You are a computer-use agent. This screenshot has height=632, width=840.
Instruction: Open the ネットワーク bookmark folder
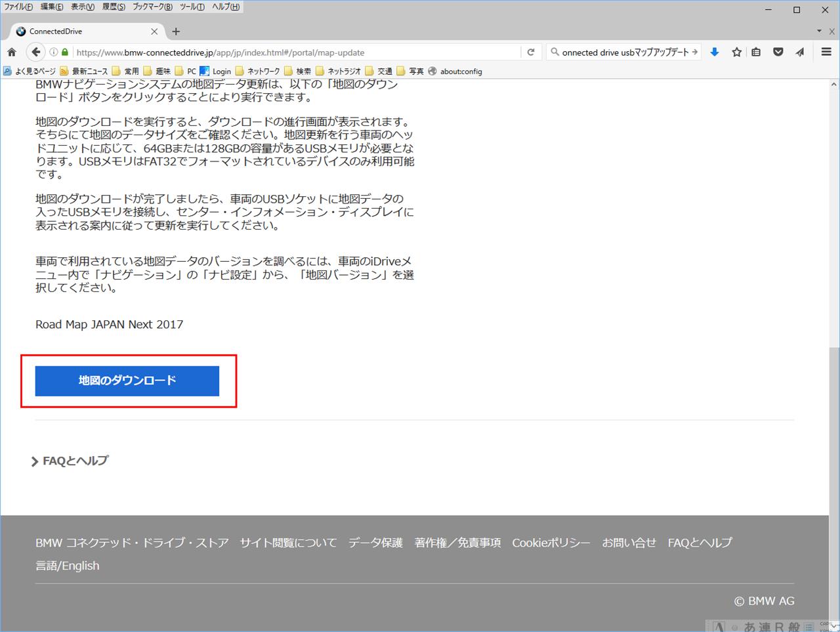[257, 71]
